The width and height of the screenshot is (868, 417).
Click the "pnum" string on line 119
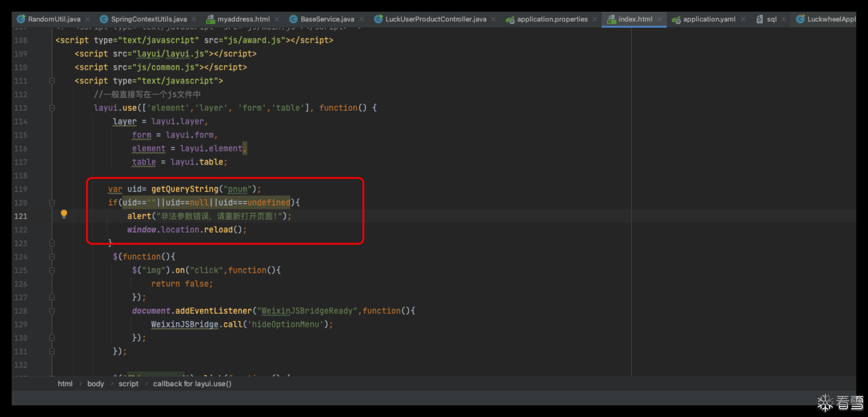237,189
